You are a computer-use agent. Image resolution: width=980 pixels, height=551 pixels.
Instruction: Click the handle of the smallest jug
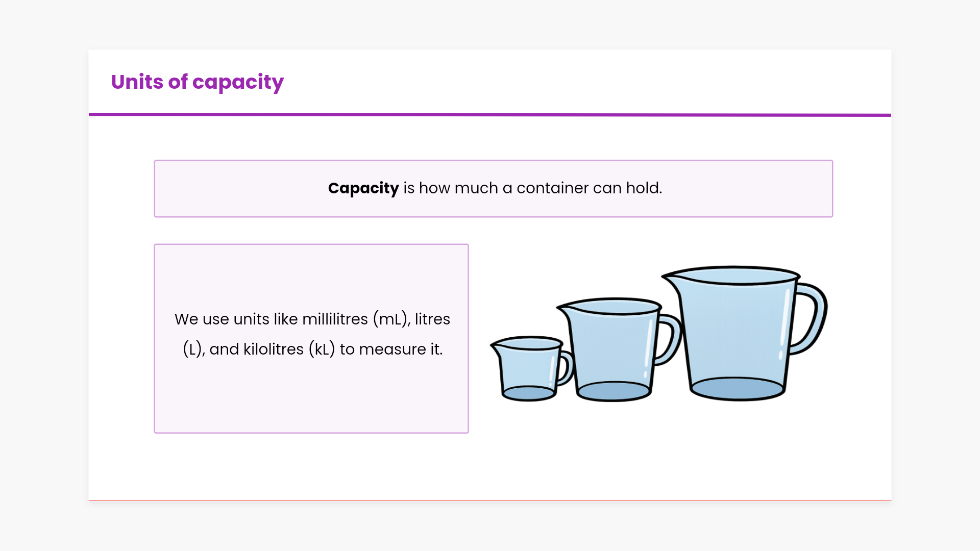coord(567,367)
